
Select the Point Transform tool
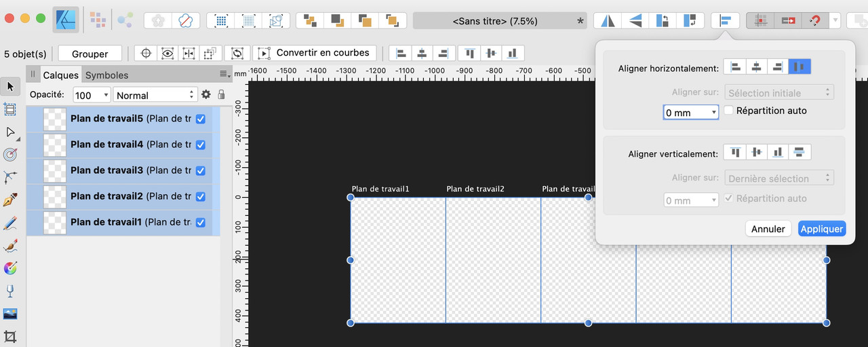tap(10, 155)
